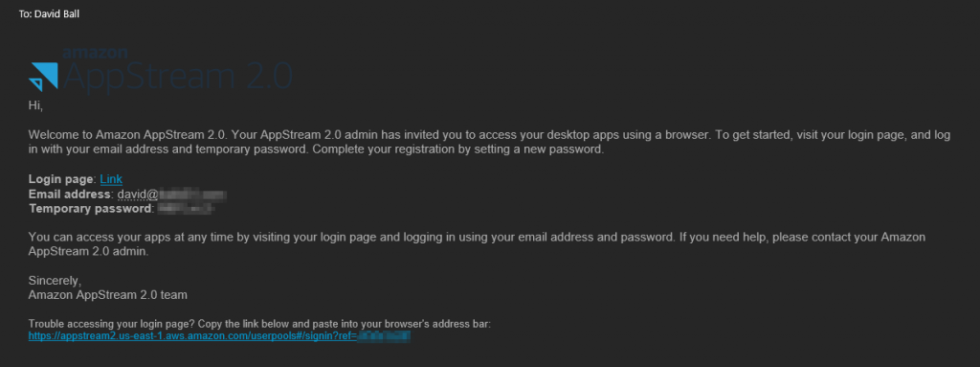Click the blurred temporary password value

(x=186, y=209)
